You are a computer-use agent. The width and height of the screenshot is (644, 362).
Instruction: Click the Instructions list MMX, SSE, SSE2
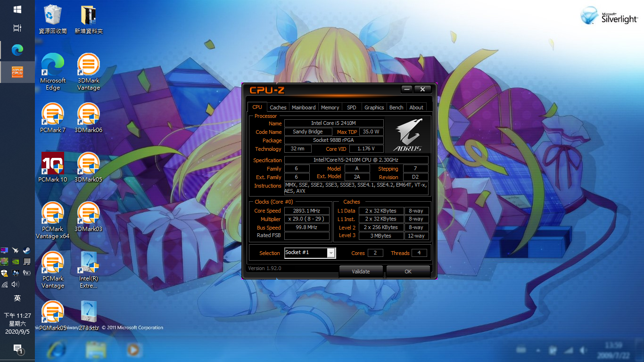click(356, 188)
